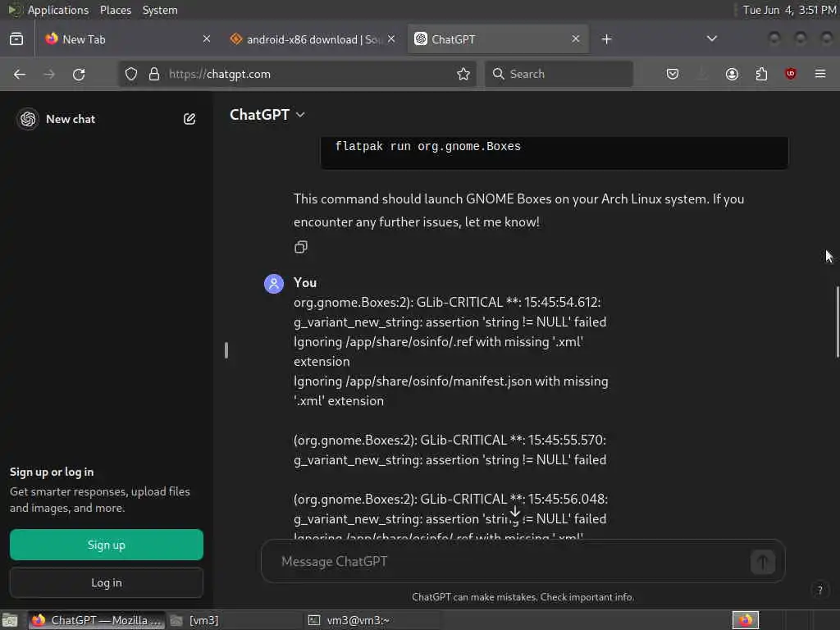840x630 pixels.
Task: Focus the URL address bar
Action: click(297, 74)
